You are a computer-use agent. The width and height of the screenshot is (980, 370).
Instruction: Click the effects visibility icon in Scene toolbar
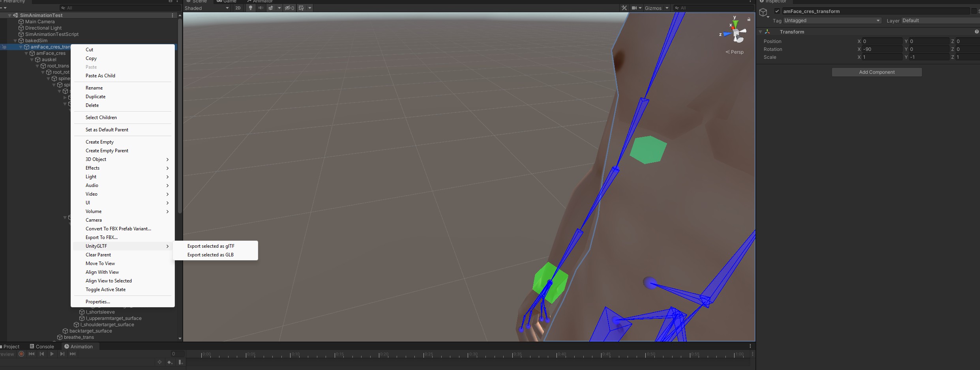click(x=271, y=8)
